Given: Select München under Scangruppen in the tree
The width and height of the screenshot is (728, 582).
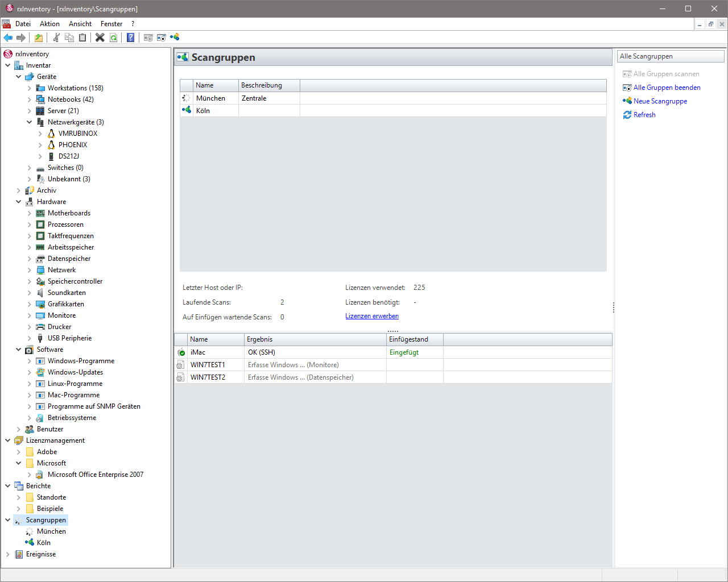Looking at the screenshot, I should [51, 531].
